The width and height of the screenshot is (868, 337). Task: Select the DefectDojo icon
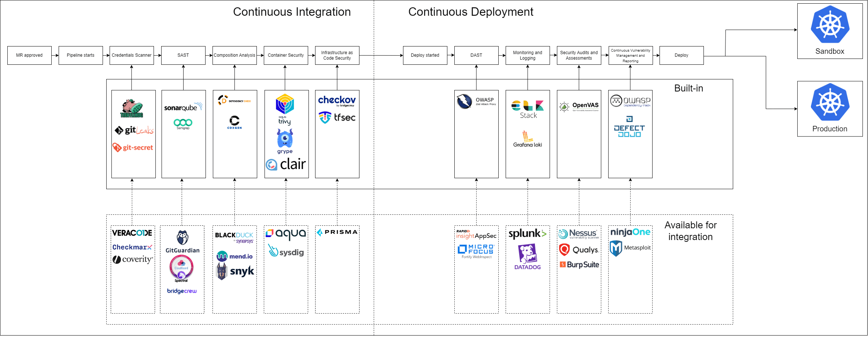(629, 126)
